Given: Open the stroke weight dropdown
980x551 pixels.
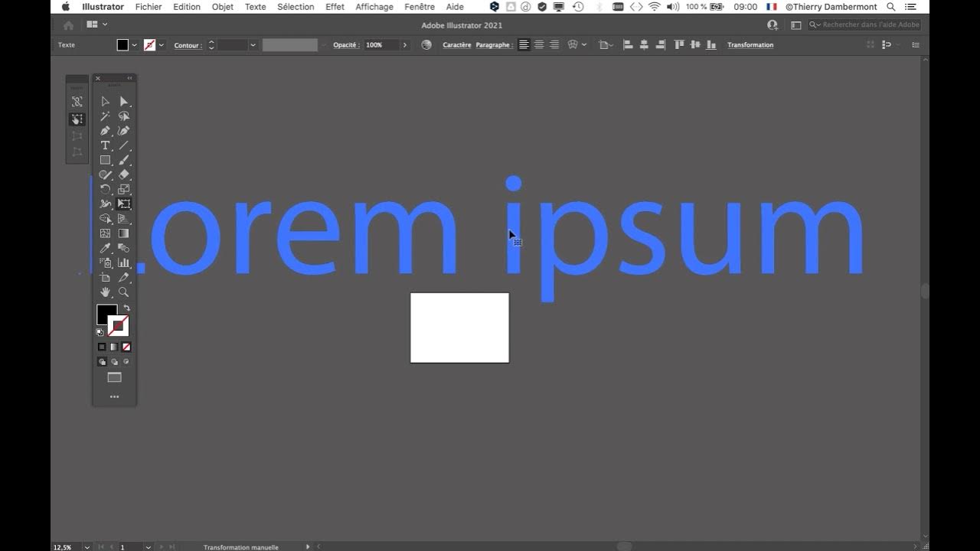Looking at the screenshot, I should point(253,45).
